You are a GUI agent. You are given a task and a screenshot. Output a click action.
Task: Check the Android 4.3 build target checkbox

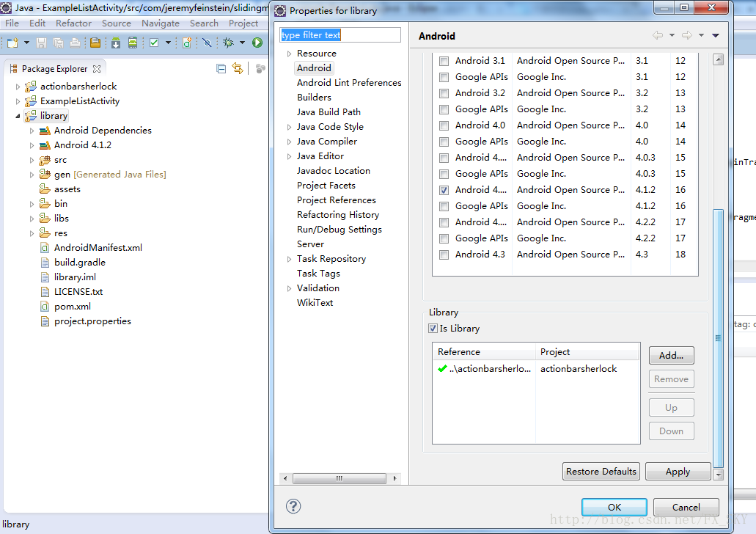point(444,255)
